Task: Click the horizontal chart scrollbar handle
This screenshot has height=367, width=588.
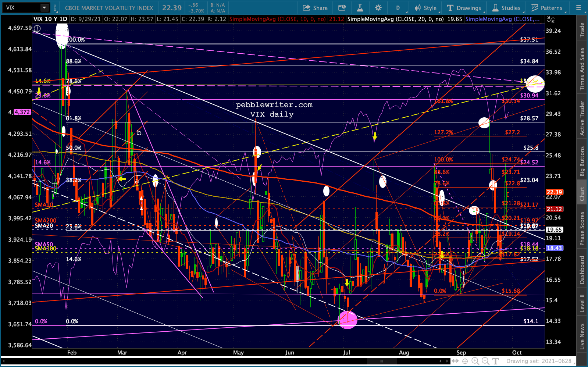Action: click(x=381, y=361)
